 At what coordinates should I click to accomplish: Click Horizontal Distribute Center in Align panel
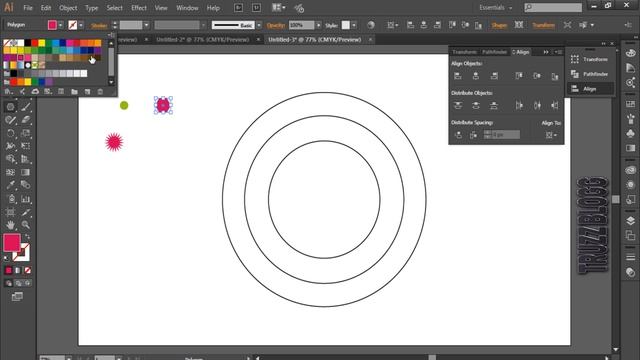pyautogui.click(x=537, y=106)
